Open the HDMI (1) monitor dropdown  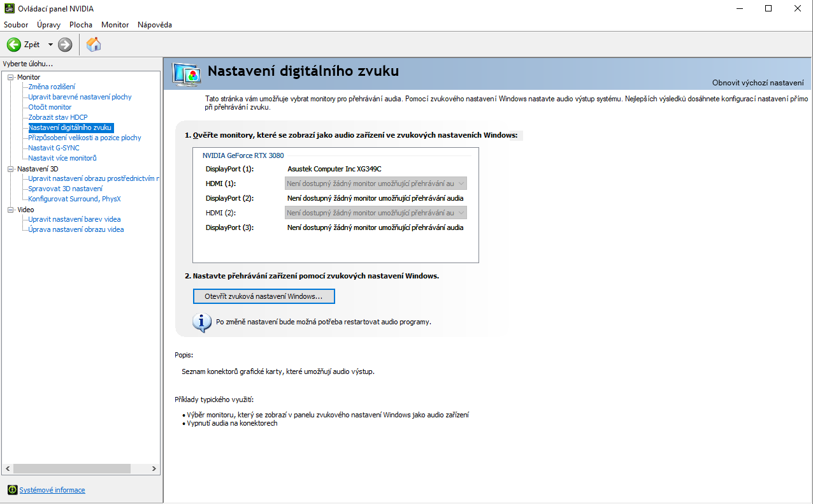click(x=376, y=184)
